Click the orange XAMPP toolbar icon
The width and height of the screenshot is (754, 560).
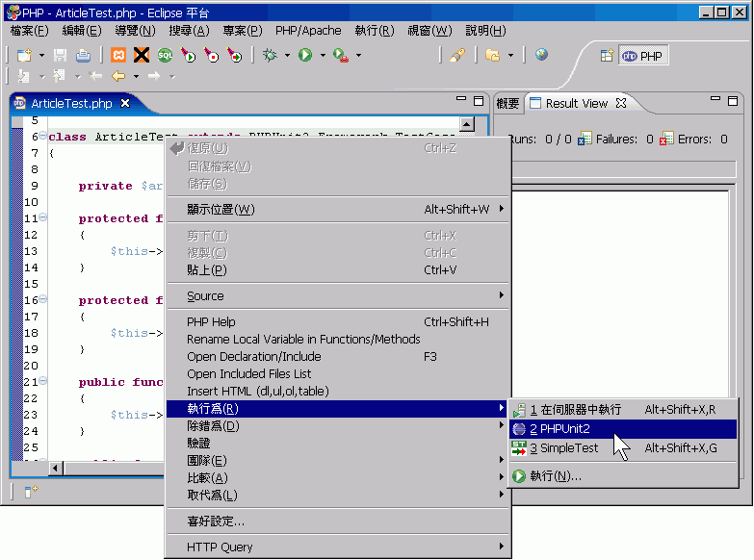118,55
